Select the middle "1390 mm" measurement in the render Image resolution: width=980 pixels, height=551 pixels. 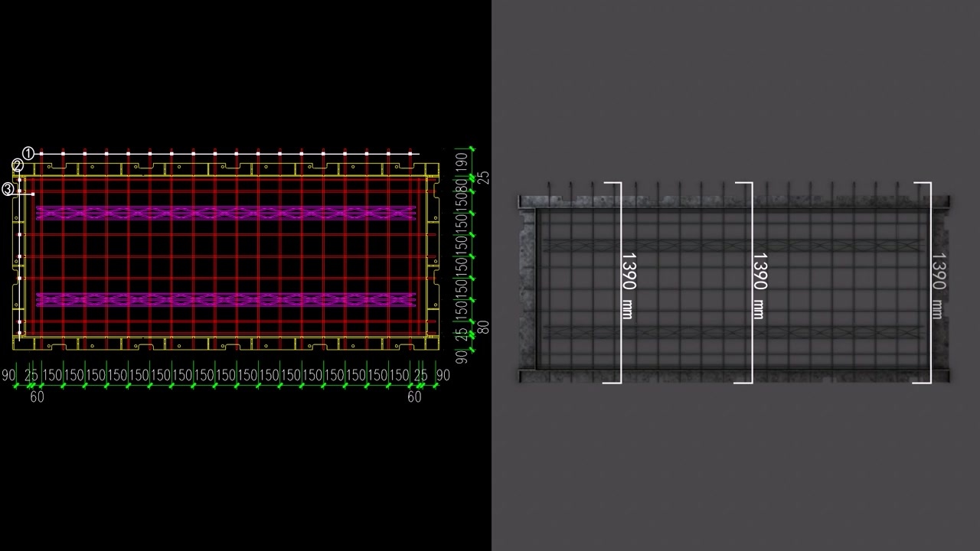759,285
